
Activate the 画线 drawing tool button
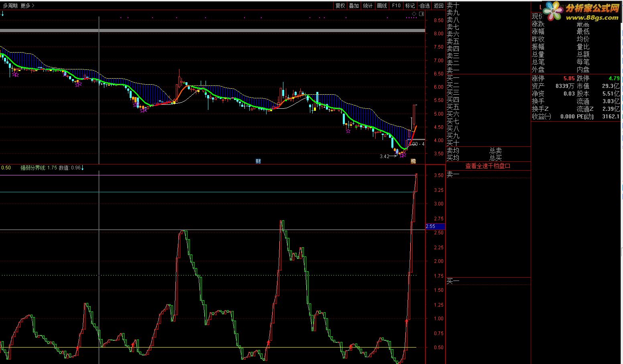382,6
